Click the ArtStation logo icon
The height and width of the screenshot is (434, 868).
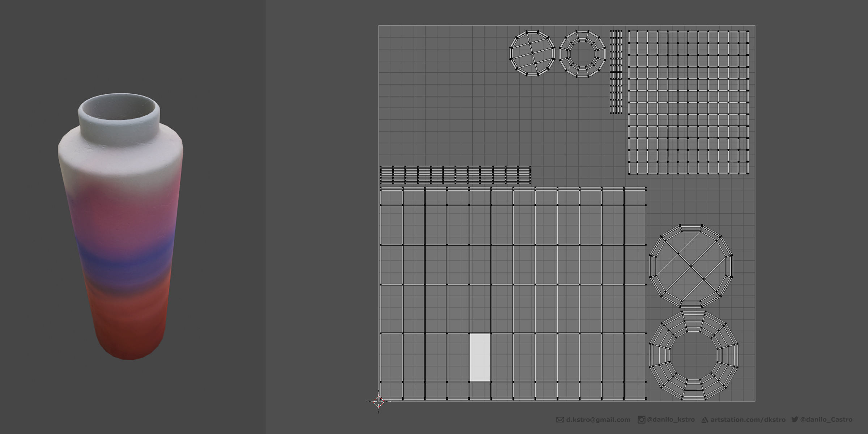705,420
